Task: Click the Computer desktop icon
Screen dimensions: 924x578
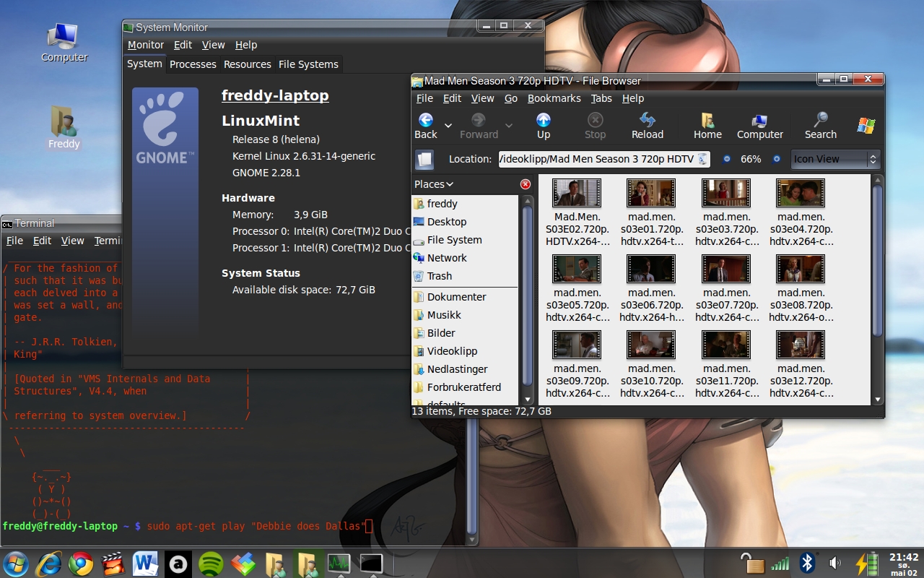Action: [64, 43]
